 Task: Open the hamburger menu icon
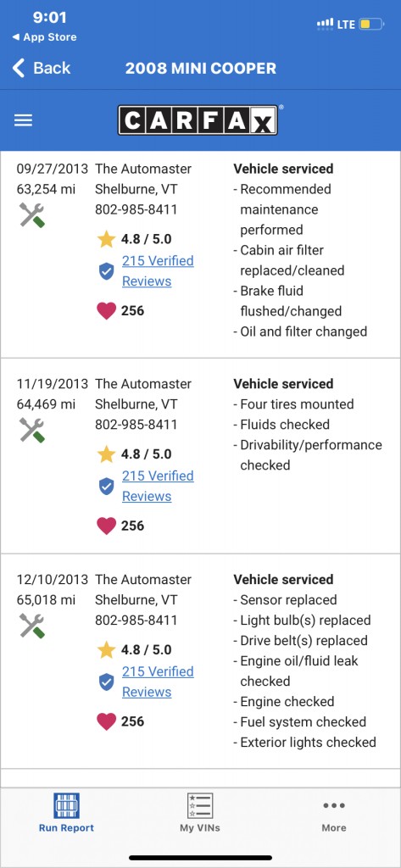pyautogui.click(x=23, y=120)
